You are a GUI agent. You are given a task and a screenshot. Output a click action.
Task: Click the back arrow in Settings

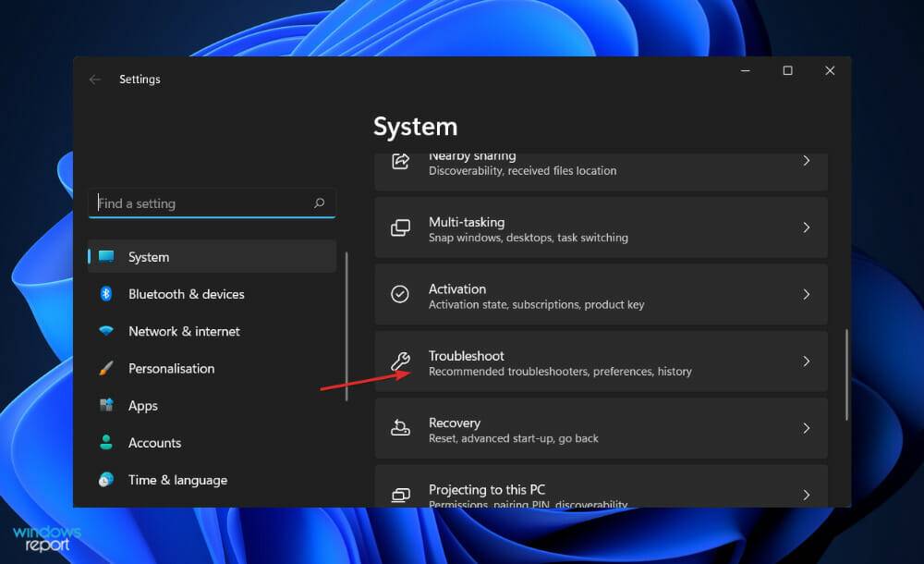point(95,80)
